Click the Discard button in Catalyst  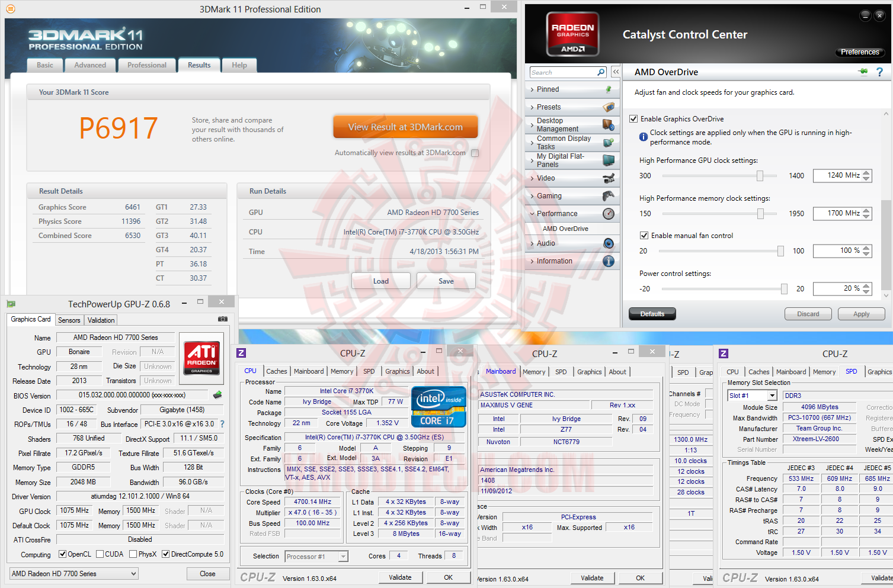(x=808, y=314)
